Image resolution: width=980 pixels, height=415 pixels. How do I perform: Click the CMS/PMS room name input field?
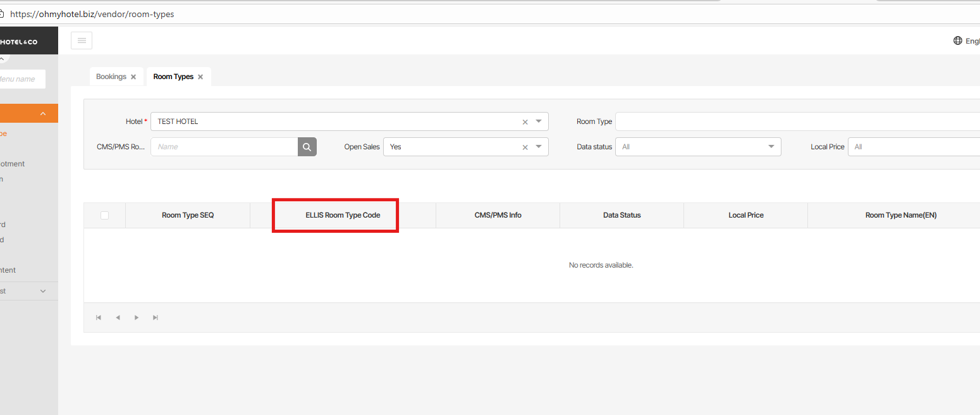tap(224, 147)
